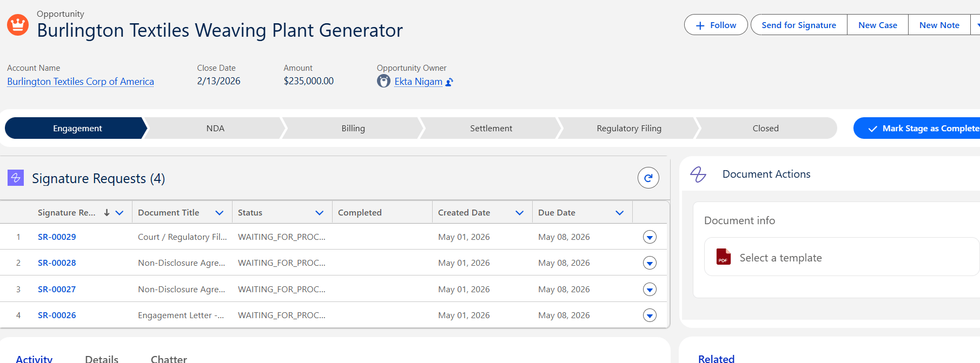Select the Billing stage

coord(353,128)
